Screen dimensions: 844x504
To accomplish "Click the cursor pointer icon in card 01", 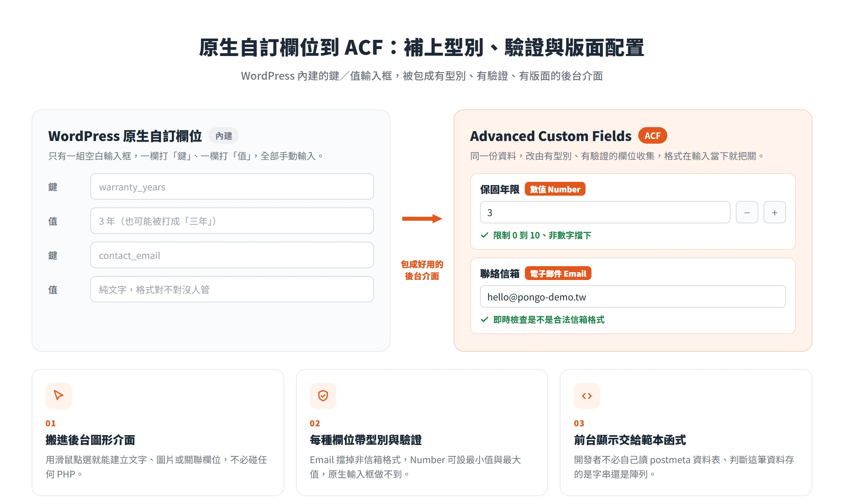I will coord(58,396).
